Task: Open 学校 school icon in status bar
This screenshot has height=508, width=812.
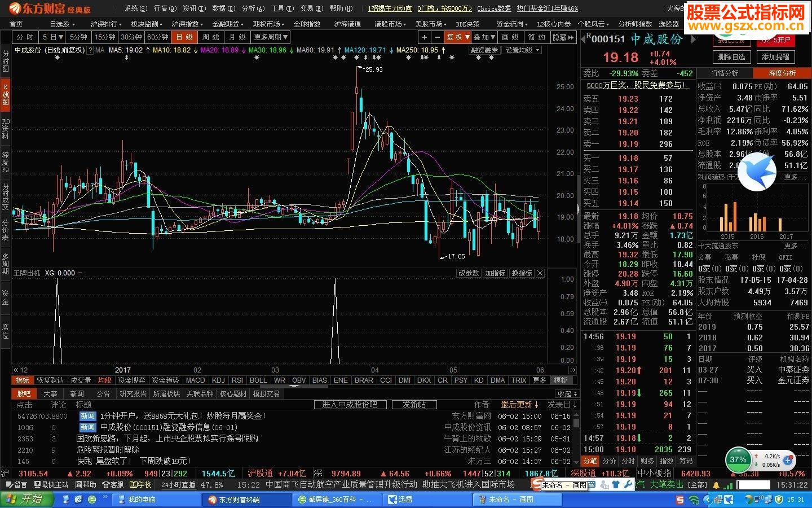Action: [141, 485]
